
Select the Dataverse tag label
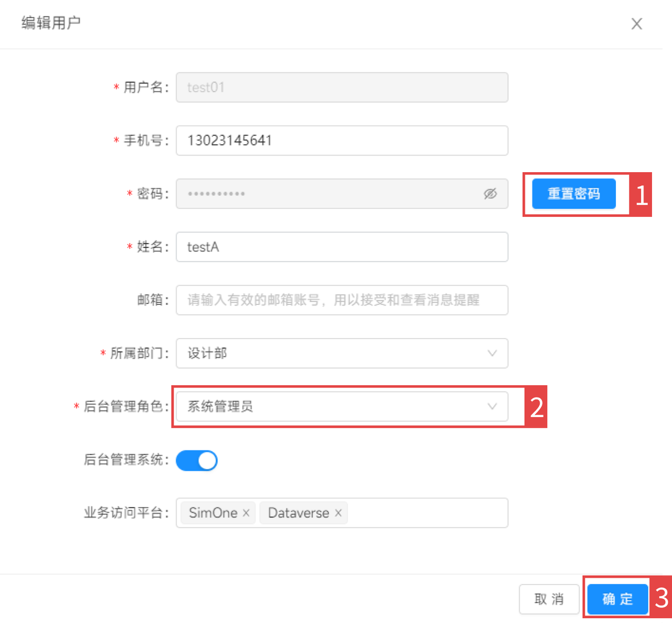click(298, 513)
